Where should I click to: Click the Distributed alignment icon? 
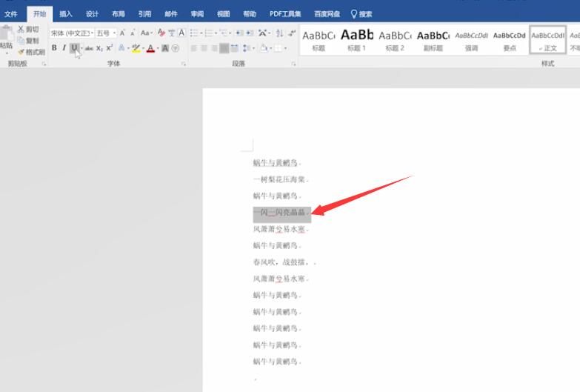click(235, 48)
